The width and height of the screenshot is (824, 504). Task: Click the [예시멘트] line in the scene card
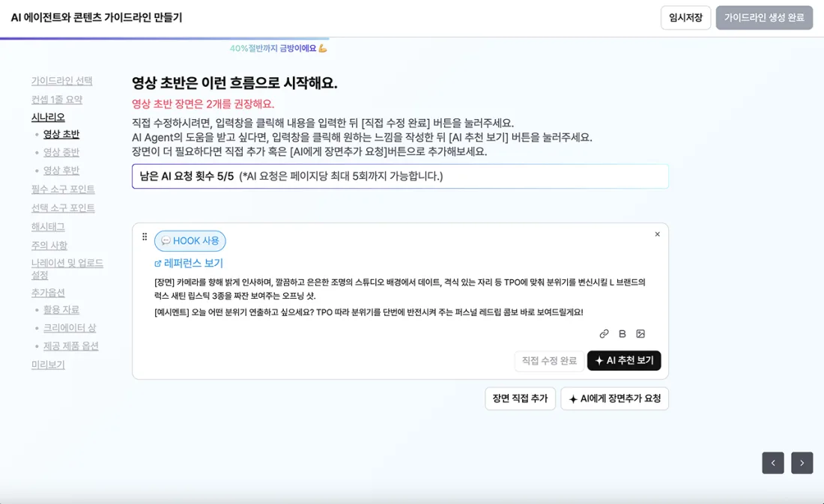[369, 312]
